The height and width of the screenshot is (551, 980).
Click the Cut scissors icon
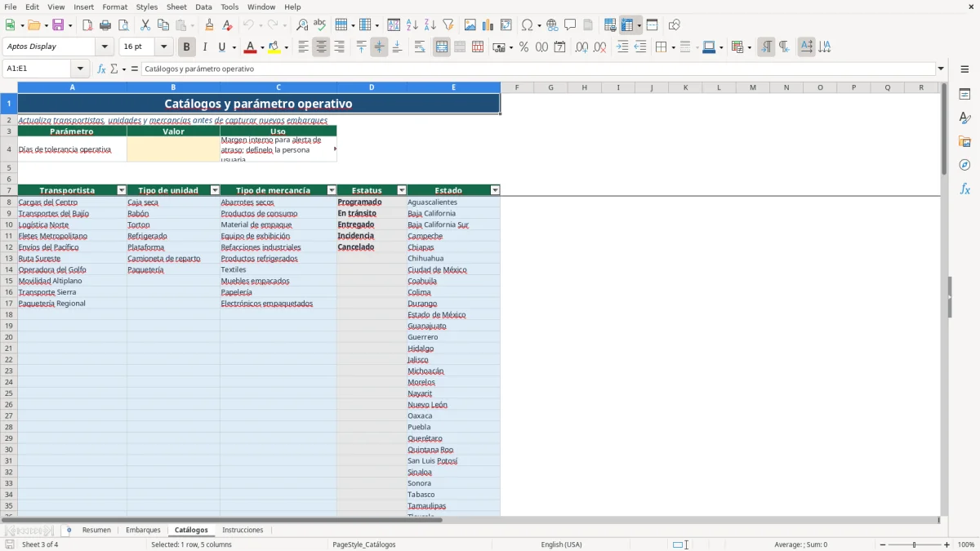pos(145,25)
